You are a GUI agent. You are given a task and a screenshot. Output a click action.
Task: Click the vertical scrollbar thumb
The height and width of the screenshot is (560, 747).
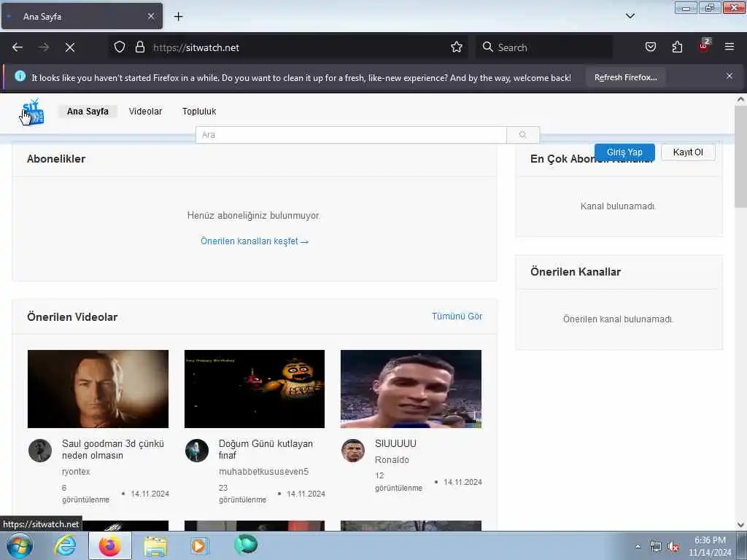click(740, 156)
